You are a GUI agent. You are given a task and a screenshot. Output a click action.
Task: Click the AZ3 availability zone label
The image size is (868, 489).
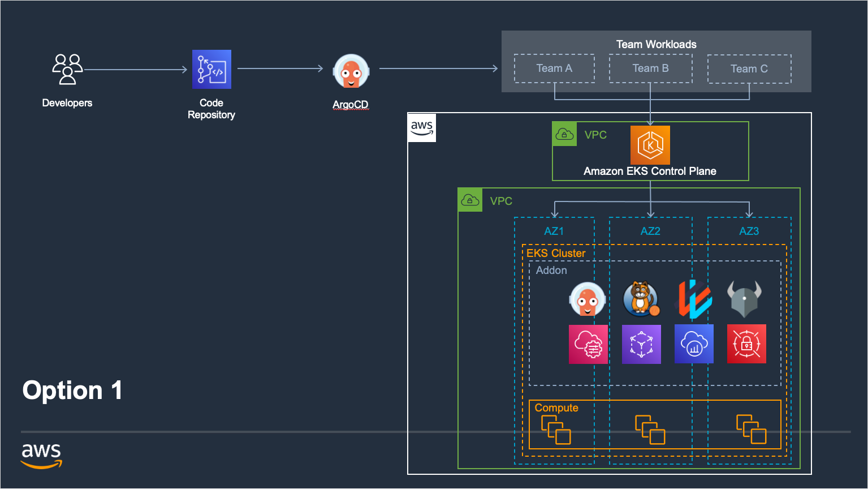click(749, 231)
